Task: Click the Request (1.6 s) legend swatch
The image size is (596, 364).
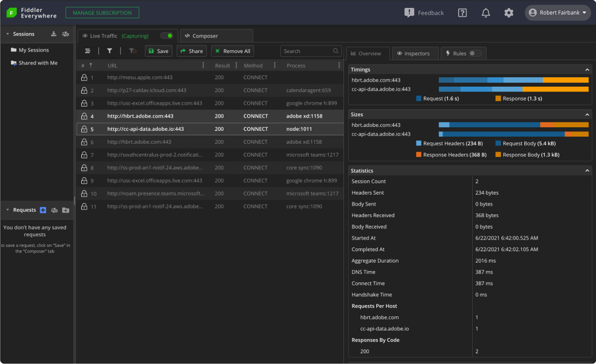Action: coord(418,99)
